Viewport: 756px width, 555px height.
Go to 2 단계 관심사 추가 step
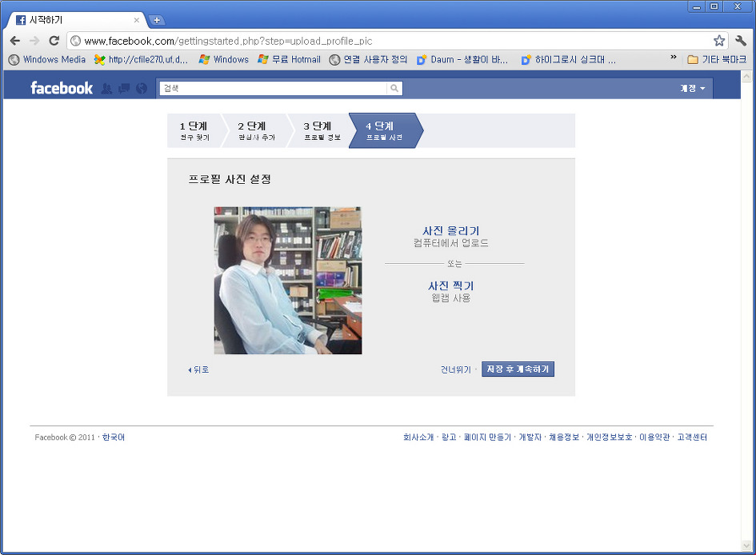(256, 130)
